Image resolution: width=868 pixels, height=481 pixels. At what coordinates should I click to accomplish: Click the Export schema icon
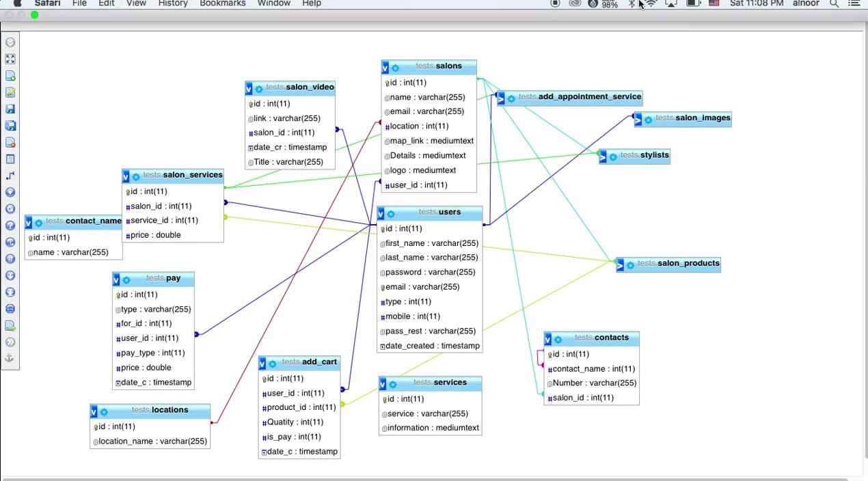point(10,326)
